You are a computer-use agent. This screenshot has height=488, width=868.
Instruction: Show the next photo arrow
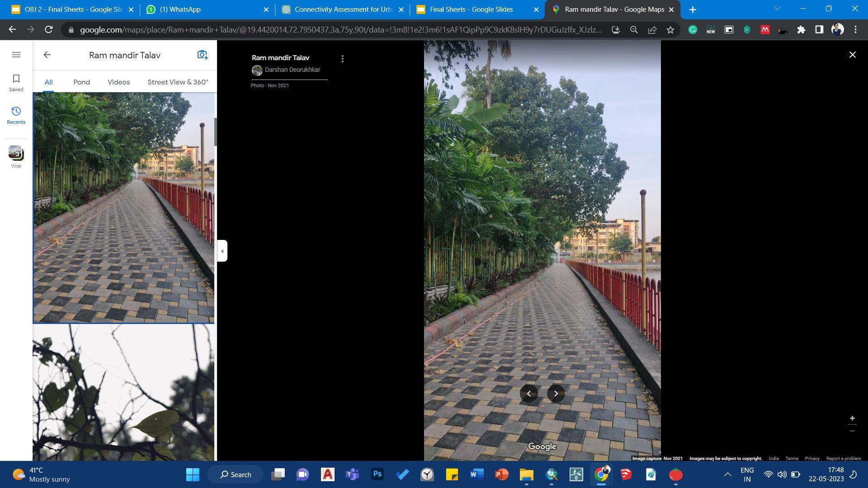click(x=556, y=394)
